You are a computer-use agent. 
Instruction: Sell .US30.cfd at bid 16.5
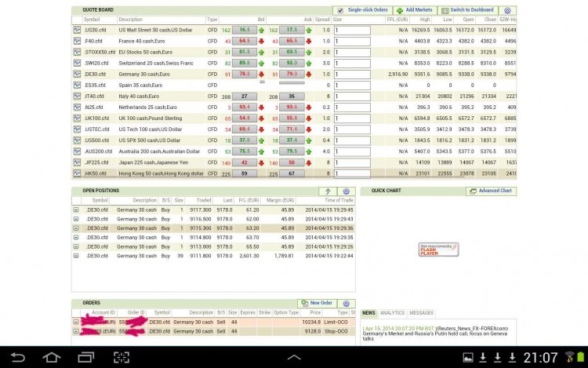[x=245, y=30]
